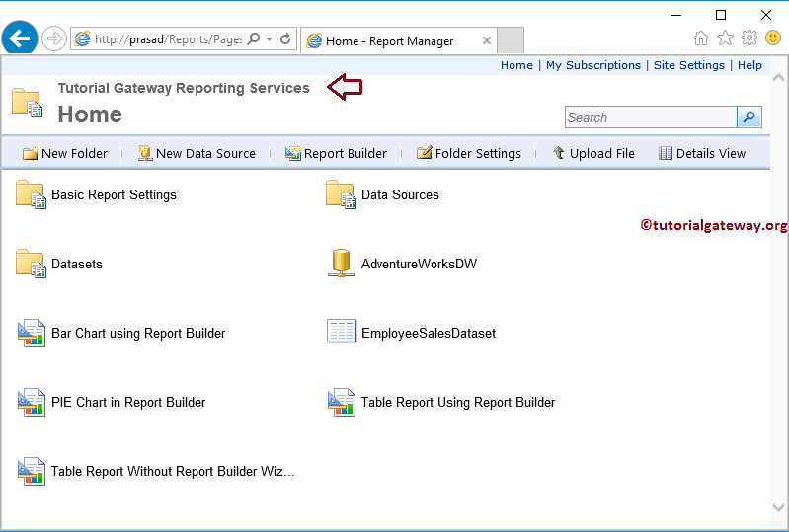The width and height of the screenshot is (789, 532).
Task: Click the Data Sources folder icon
Action: pyautogui.click(x=341, y=194)
